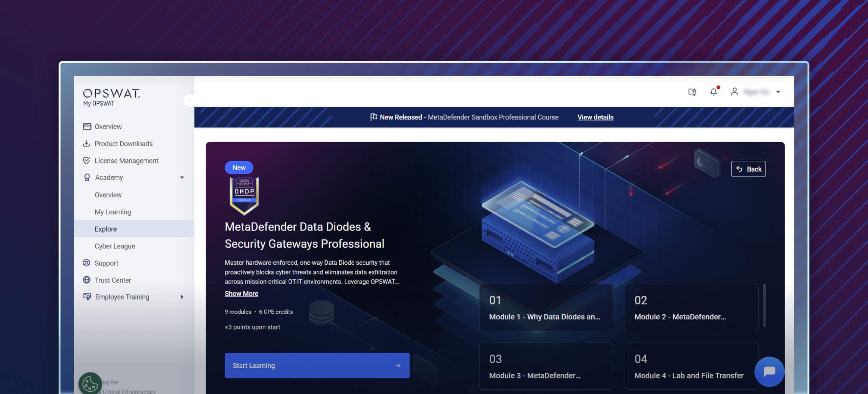Open the feedback star icon in header

point(692,91)
